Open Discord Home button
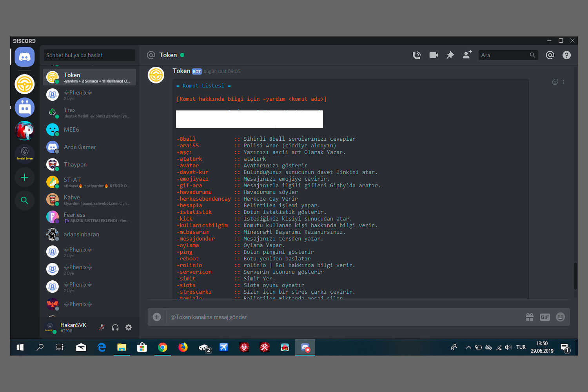The height and width of the screenshot is (392, 588). click(x=25, y=57)
